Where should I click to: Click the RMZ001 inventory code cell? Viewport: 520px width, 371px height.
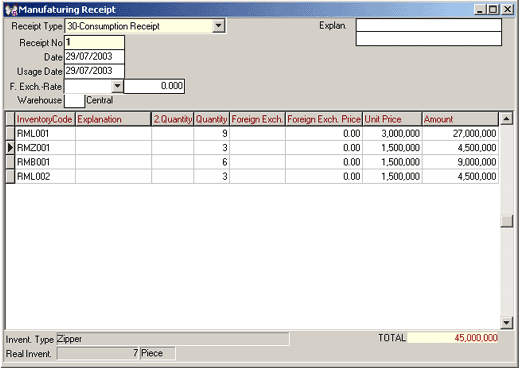tap(45, 148)
